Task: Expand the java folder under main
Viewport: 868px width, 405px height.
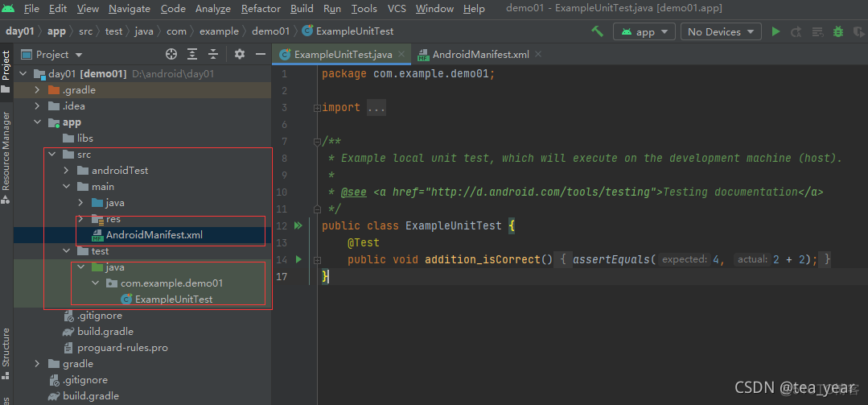Action: [x=80, y=203]
